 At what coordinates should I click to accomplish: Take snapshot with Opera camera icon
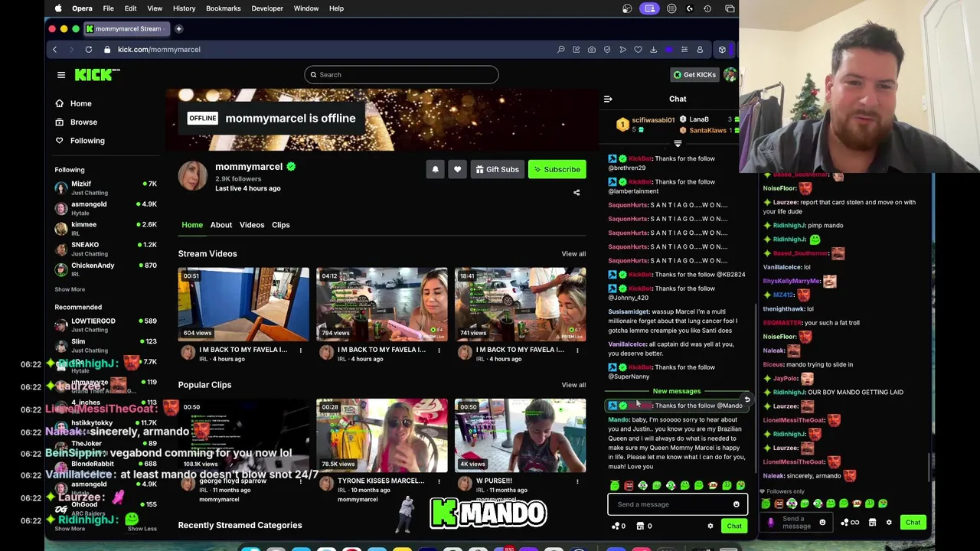pos(592,50)
